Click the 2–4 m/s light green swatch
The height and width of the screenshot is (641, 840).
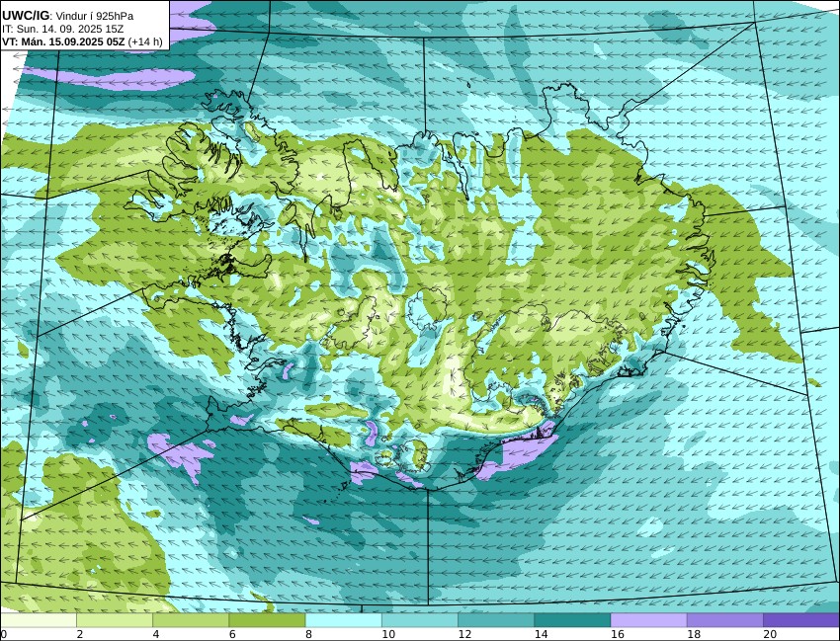click(x=115, y=620)
